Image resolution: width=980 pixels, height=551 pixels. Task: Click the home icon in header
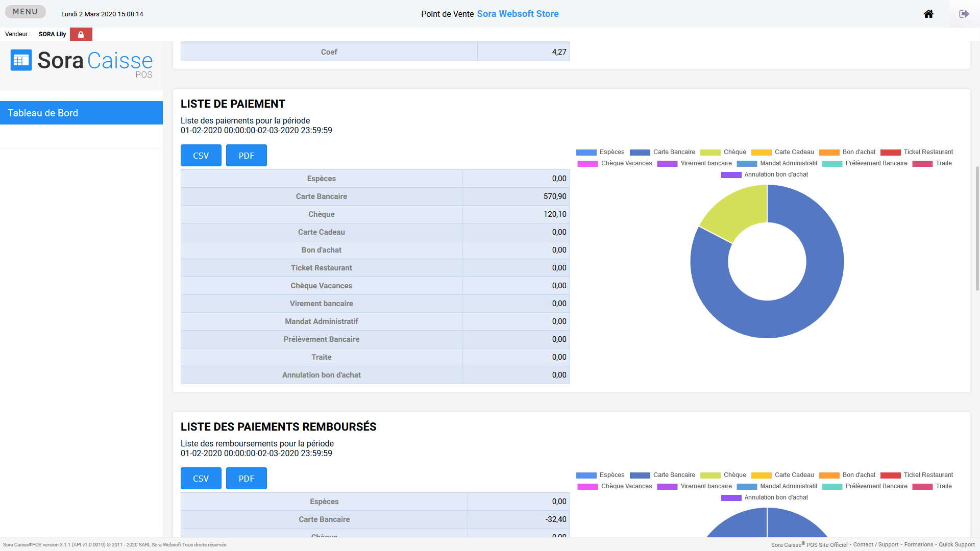coord(928,14)
